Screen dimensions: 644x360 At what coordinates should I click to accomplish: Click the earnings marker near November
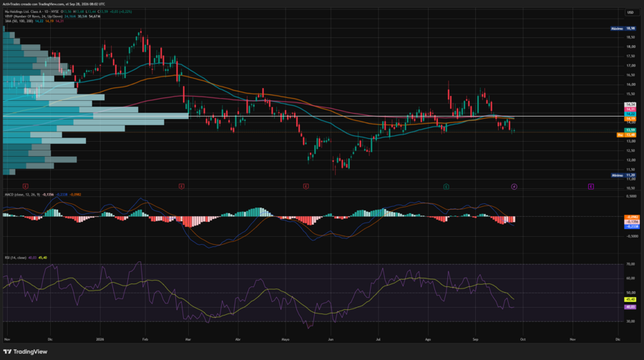(26, 186)
